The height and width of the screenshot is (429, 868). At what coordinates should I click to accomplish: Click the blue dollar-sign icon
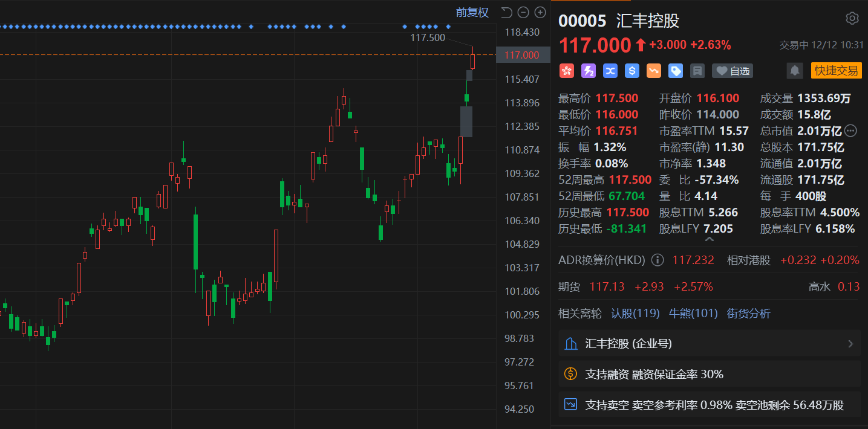click(631, 71)
